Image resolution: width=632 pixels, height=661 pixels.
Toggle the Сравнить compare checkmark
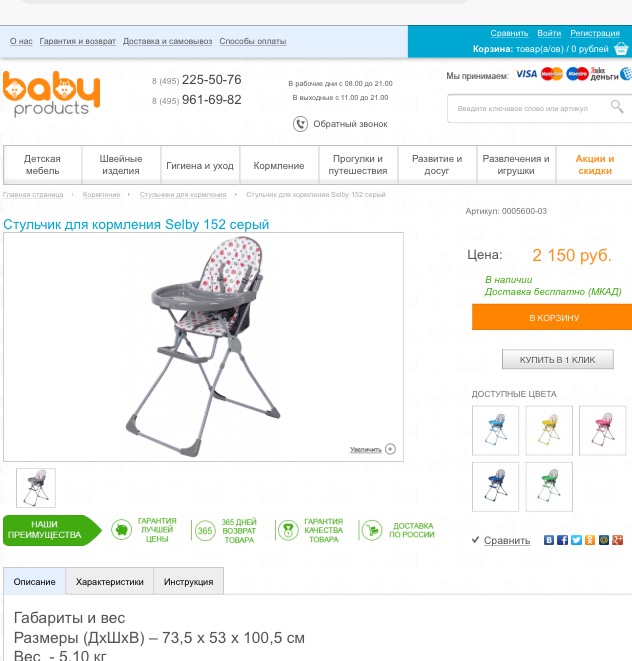pyautogui.click(x=476, y=540)
